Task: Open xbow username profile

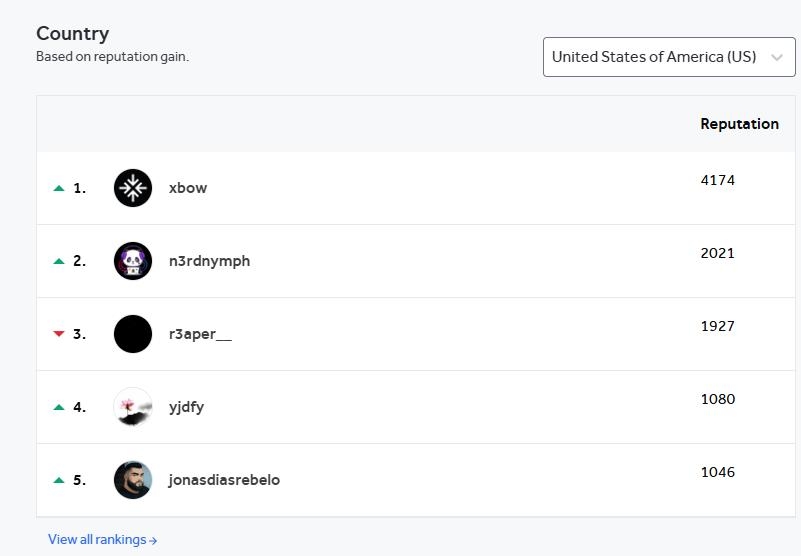Action: (x=188, y=188)
